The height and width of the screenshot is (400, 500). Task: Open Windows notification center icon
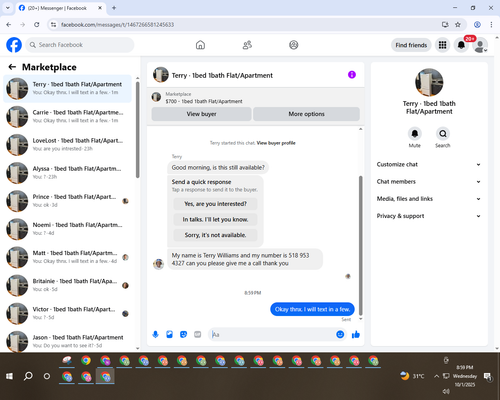[x=488, y=376]
